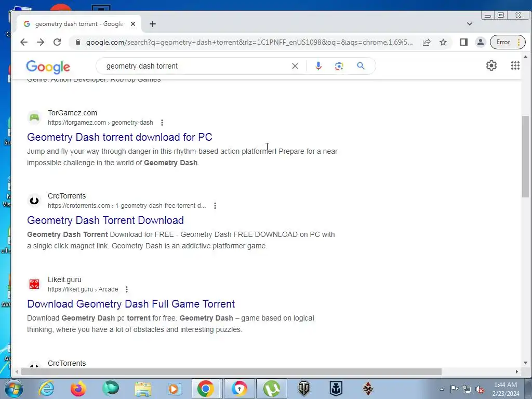Click the TorGamez gamepad favicon
The image size is (532, 399).
click(x=34, y=117)
